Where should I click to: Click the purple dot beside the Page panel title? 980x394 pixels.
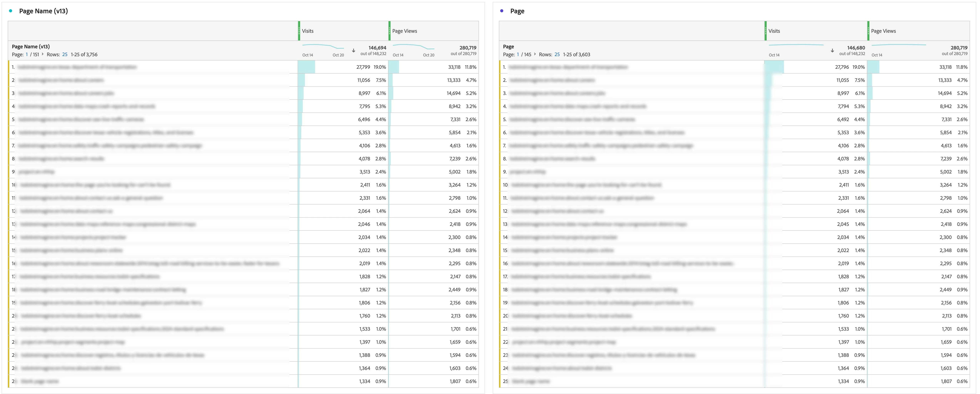click(x=502, y=11)
